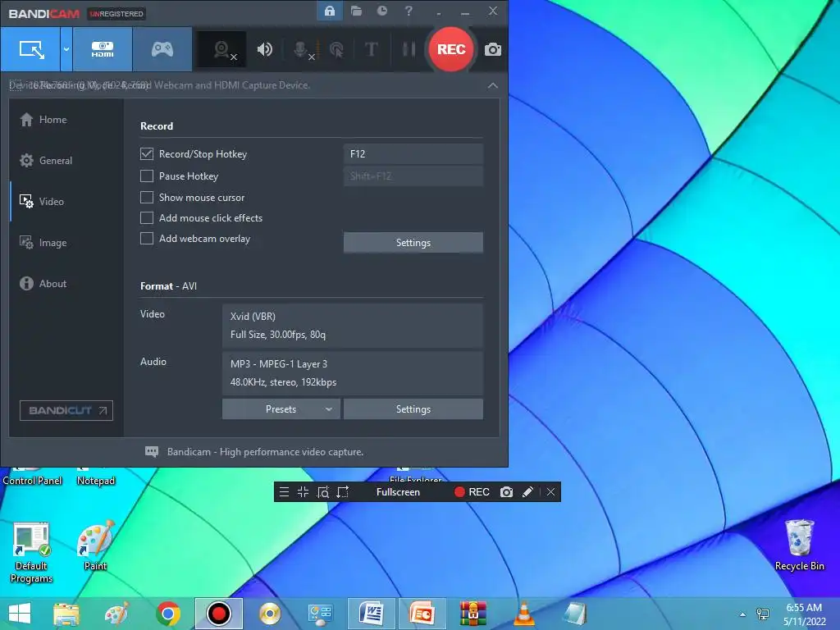Click REC in the floating bar
This screenshot has height=630, width=840.
click(x=472, y=492)
